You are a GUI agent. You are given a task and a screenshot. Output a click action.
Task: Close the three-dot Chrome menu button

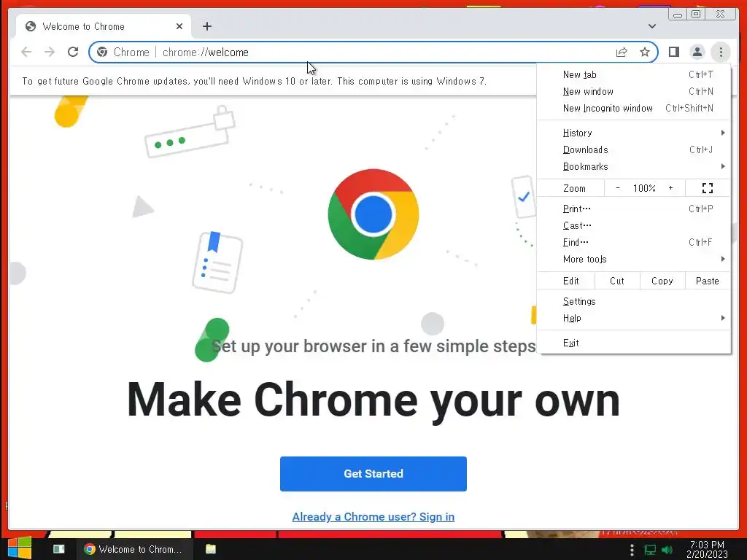tap(721, 52)
